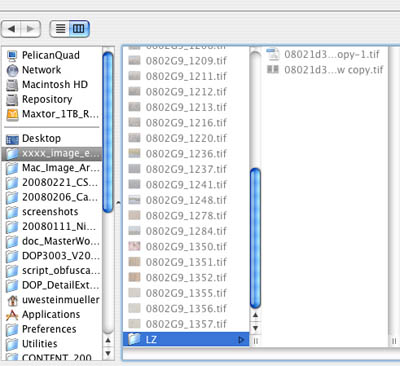400x366 pixels.
Task: Click the file column blue scrollbar thumb
Action: tap(255, 238)
